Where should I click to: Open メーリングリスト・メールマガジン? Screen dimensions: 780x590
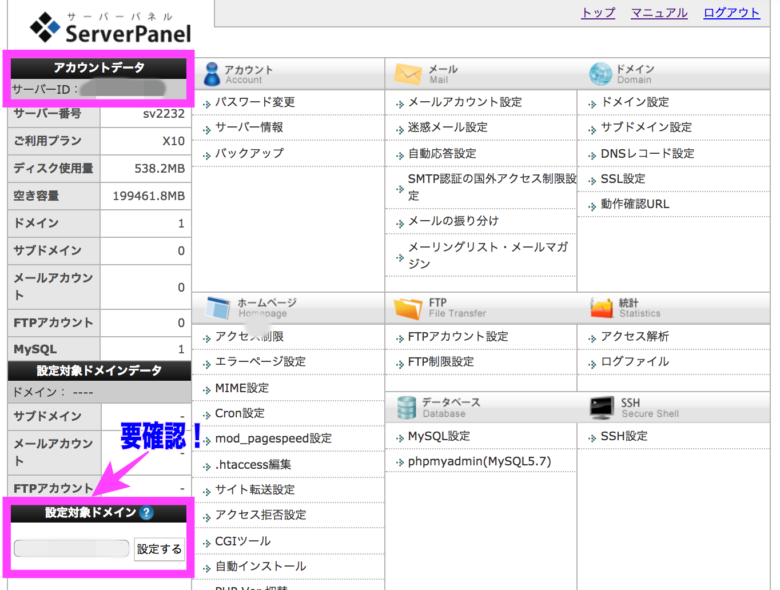pos(488,255)
